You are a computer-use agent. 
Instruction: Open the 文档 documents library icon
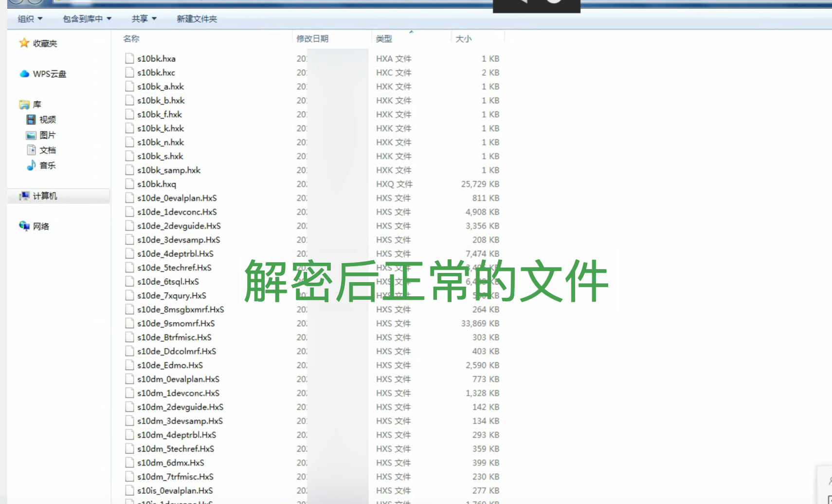point(31,150)
